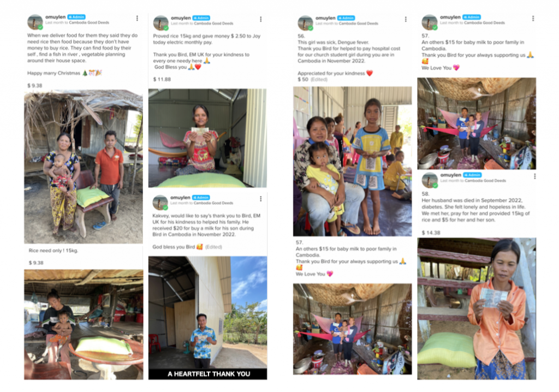This screenshot has height=392, width=559.
Task: Click omuylen's avatar on the Dengue fever post
Action: [x=305, y=23]
